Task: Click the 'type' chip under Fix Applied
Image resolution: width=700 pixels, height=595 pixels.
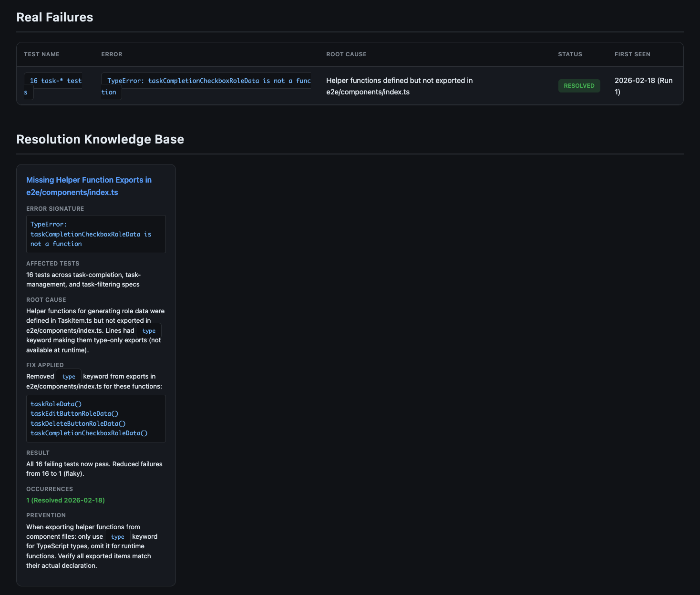Action: [x=69, y=377]
